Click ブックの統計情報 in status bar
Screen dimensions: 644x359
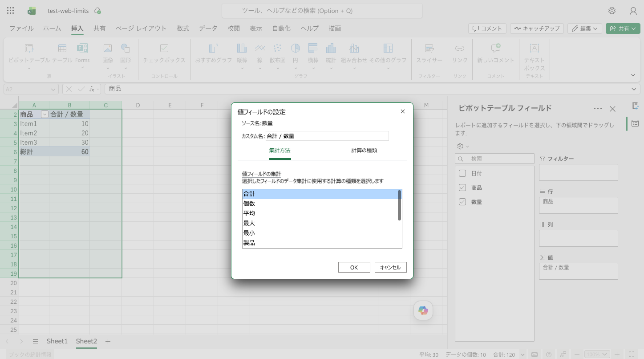30,355
